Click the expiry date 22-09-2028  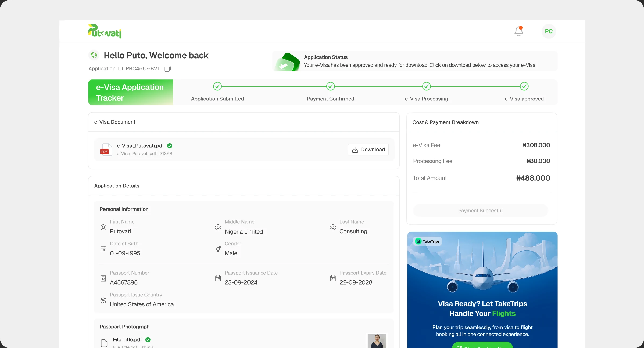tap(356, 282)
